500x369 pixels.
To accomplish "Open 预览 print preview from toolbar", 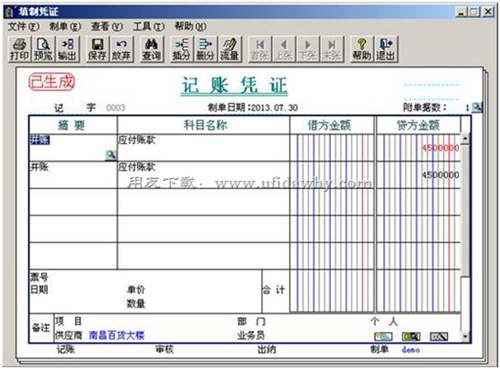I will 43,49.
